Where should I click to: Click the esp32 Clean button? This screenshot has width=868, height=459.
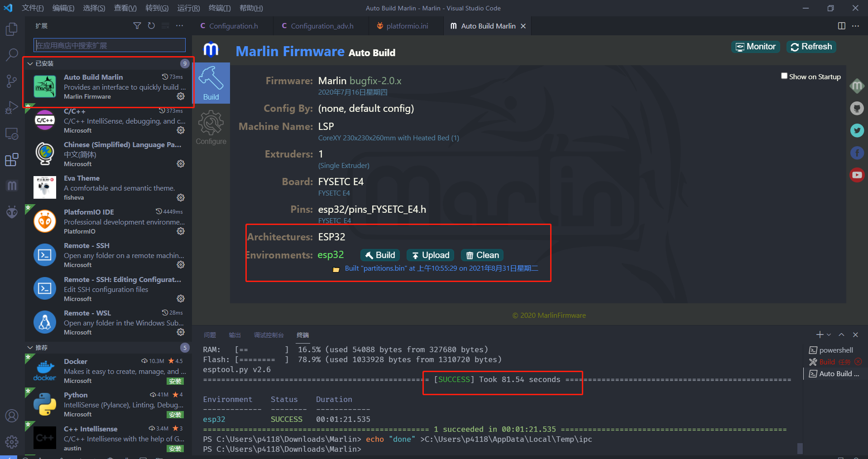[482, 255]
